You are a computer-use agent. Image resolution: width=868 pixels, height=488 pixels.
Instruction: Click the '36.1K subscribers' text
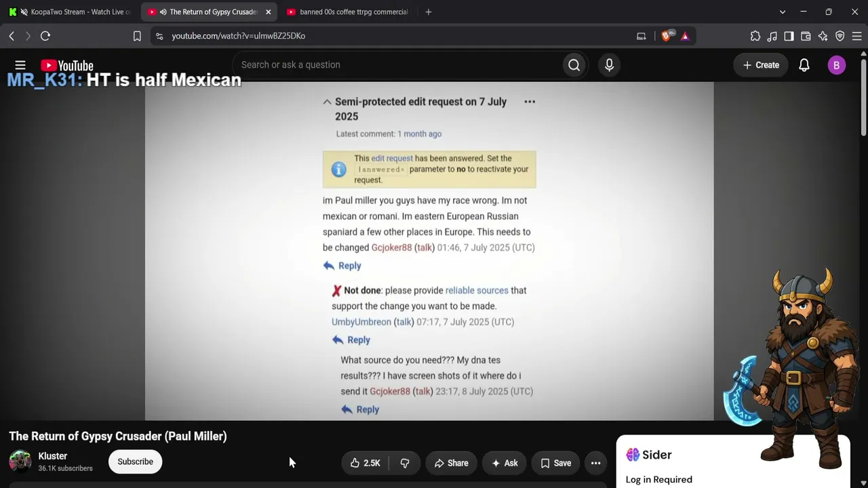click(x=65, y=468)
